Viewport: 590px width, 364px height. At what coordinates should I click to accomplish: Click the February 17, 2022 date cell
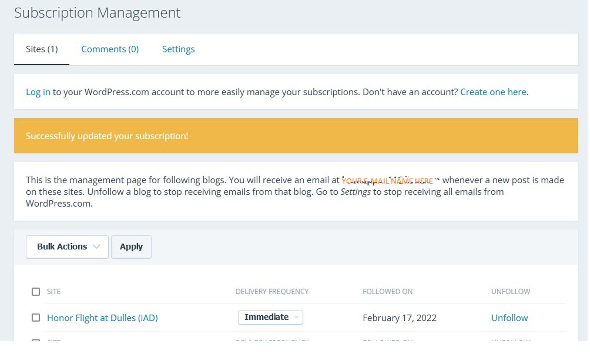[399, 318]
